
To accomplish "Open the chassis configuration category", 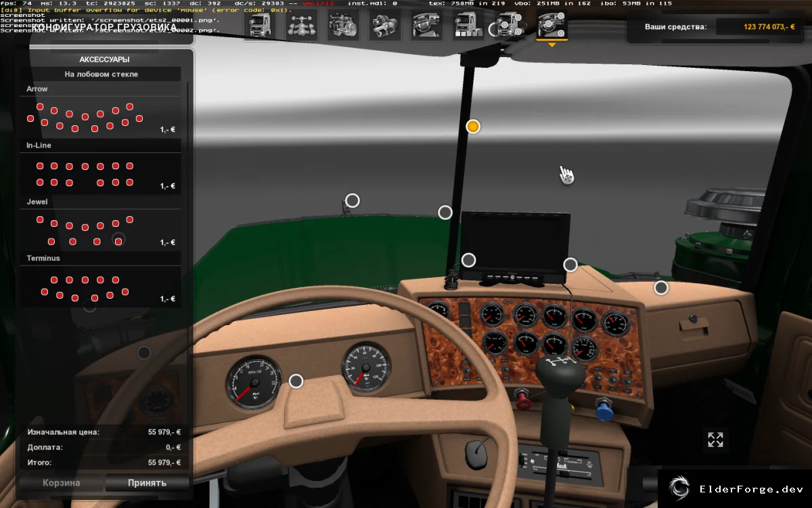I will pos(302,26).
